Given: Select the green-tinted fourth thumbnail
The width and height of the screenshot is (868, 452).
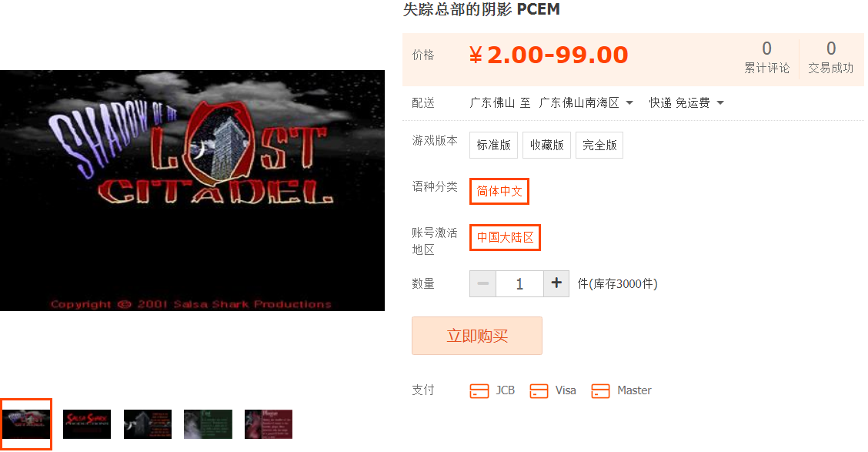Looking at the screenshot, I should coord(208,424).
